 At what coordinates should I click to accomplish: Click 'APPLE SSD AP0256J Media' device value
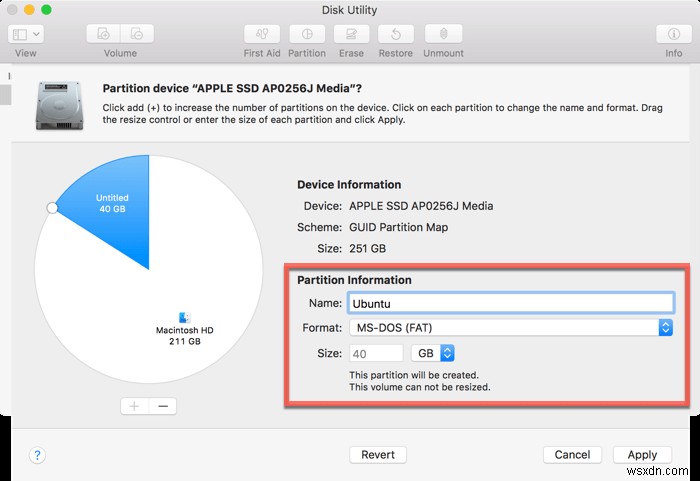click(x=421, y=206)
